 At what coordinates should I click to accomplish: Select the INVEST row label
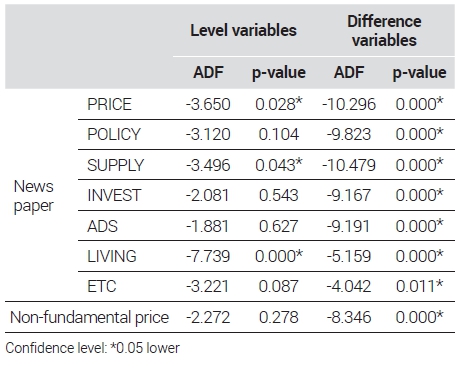click(x=114, y=195)
